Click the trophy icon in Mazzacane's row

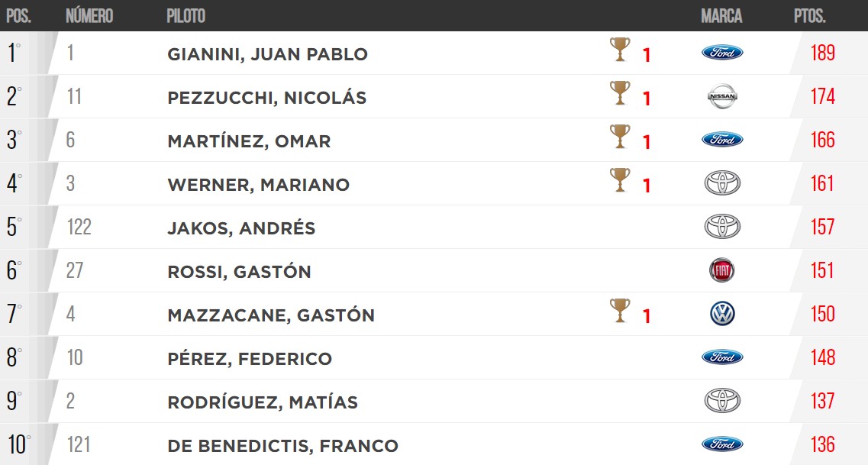(620, 311)
